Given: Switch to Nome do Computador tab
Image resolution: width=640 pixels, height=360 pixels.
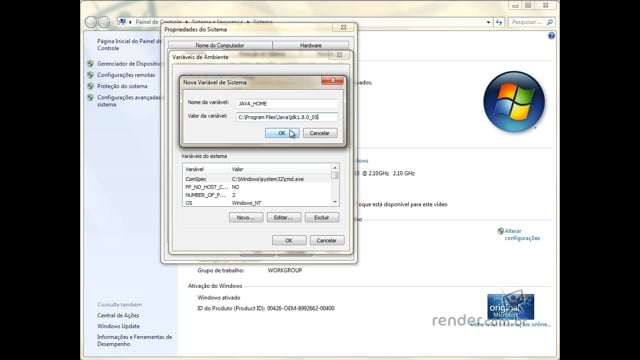Looking at the screenshot, I should tap(220, 45).
